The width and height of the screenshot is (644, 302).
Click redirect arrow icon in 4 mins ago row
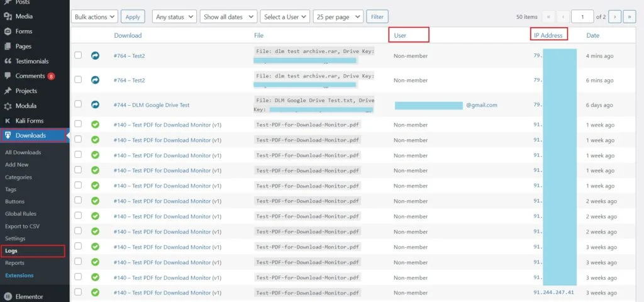96,55
